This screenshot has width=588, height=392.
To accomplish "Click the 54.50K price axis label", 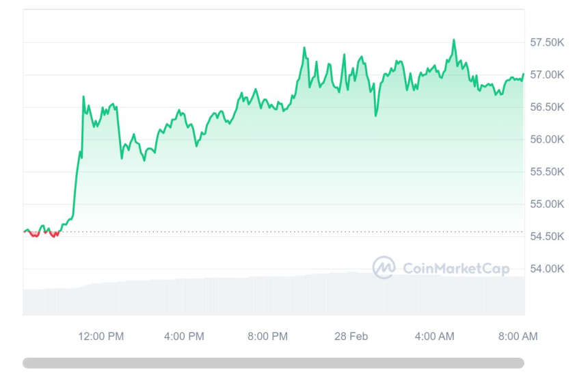I will (547, 237).
